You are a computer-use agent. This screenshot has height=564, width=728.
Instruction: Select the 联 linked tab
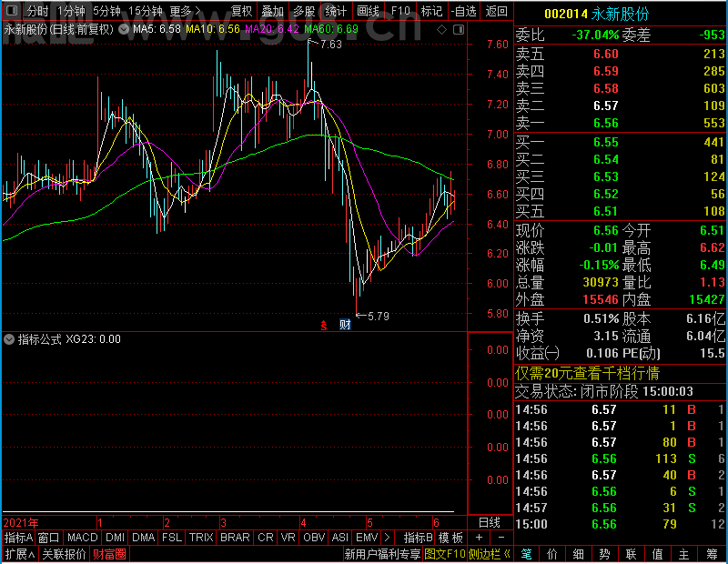point(631,554)
